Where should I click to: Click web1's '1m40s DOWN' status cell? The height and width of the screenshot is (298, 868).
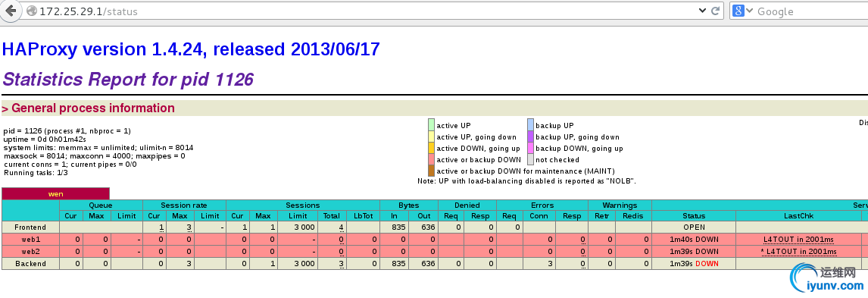click(694, 240)
